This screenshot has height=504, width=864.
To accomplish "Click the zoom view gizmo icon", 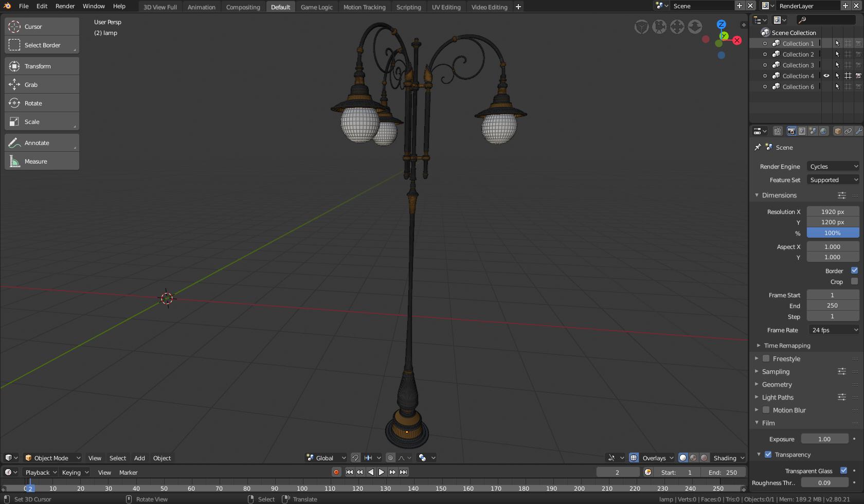I will point(695,27).
